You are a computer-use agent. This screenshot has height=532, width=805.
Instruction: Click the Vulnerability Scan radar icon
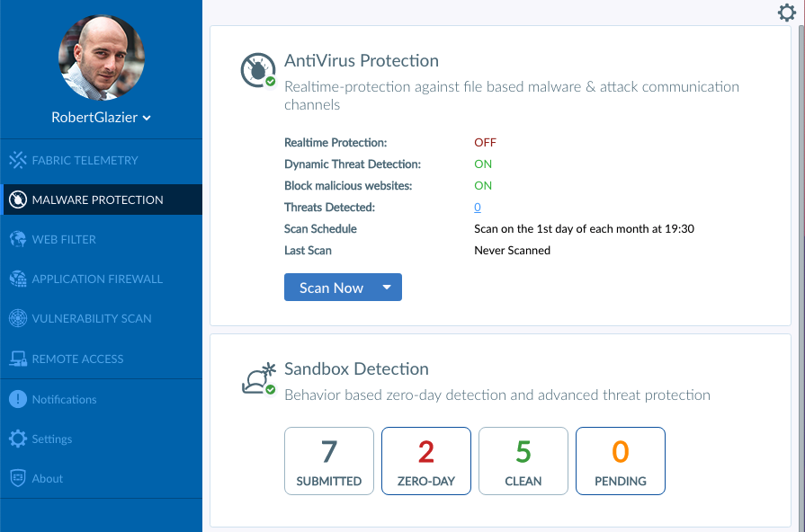(x=17, y=318)
